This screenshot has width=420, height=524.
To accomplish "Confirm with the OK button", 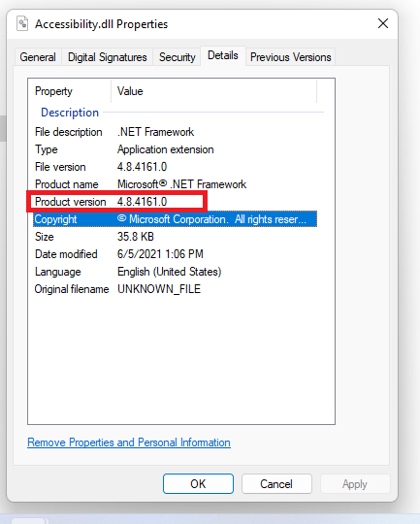I will tap(198, 483).
